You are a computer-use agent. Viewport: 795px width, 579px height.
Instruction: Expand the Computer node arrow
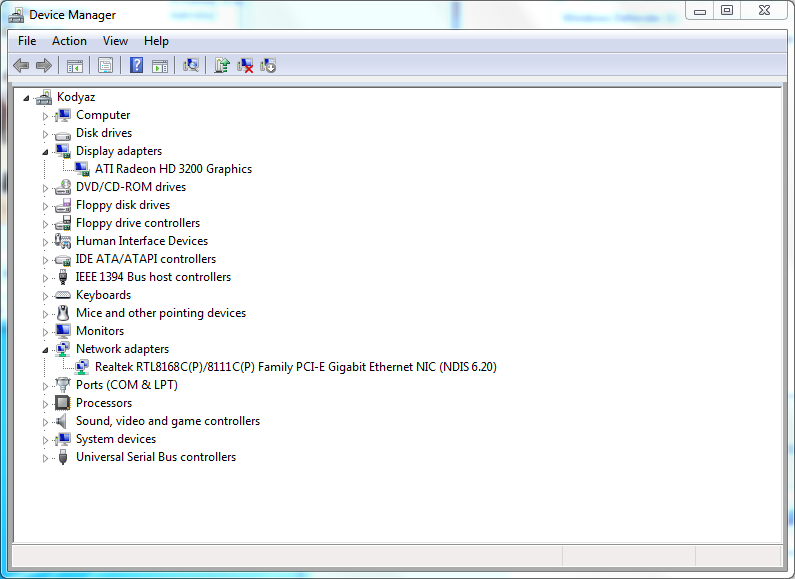click(45, 116)
